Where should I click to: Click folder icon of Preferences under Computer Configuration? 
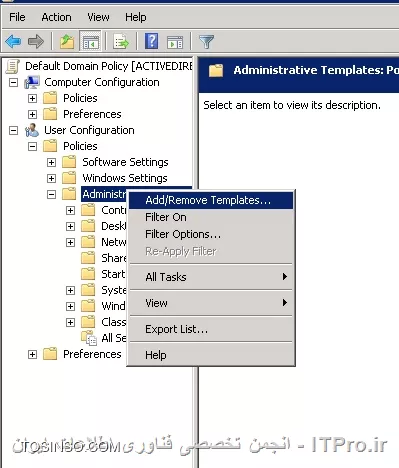pos(50,114)
